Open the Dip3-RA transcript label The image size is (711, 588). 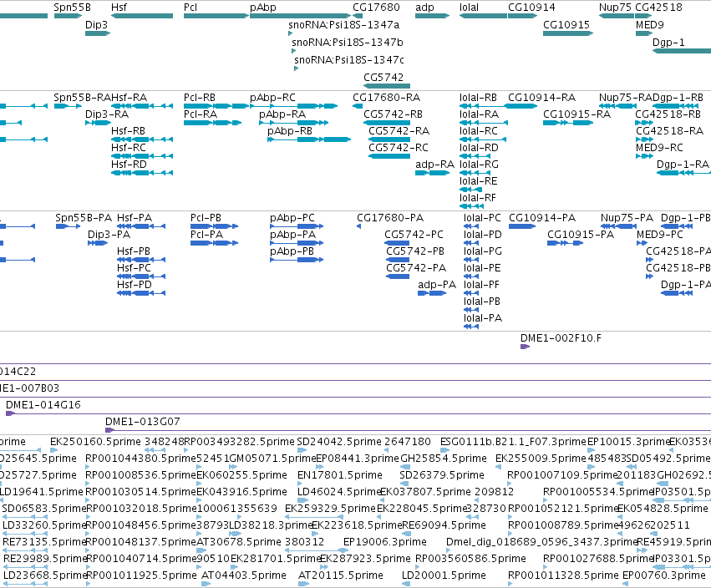point(107,114)
